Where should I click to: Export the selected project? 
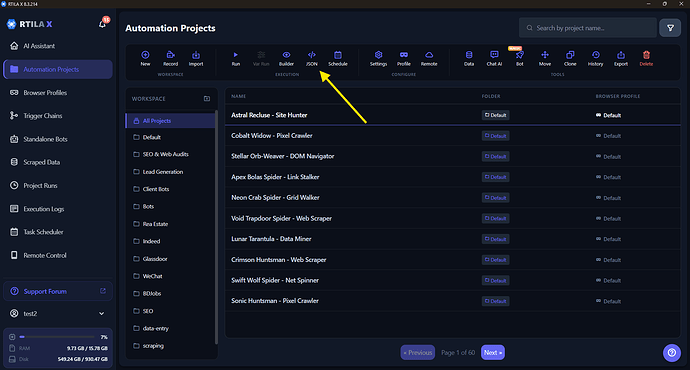coord(621,58)
